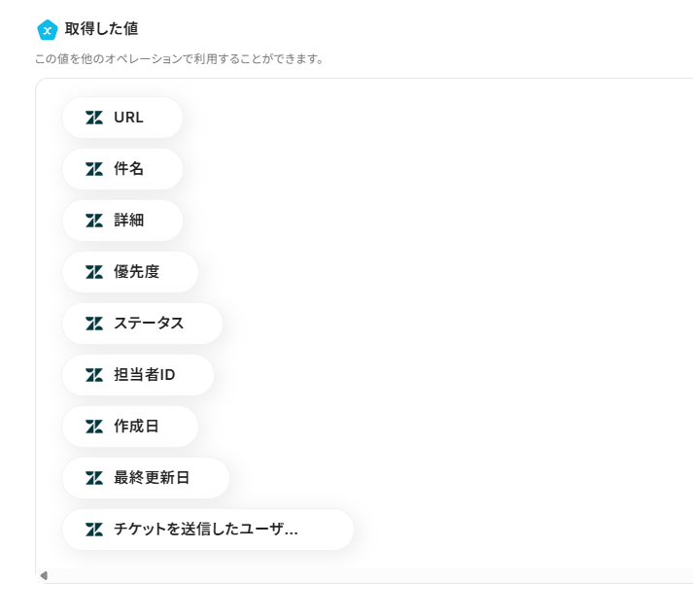Click the Zendesk icon beside 詳細
The height and width of the screenshot is (616, 693).
pyautogui.click(x=94, y=221)
